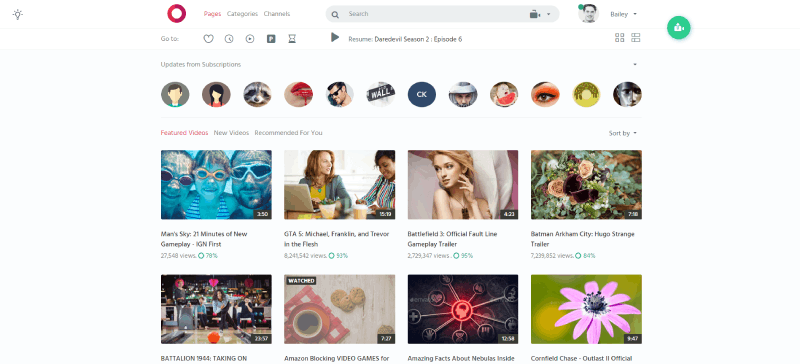Open the Categories menu

click(x=242, y=14)
